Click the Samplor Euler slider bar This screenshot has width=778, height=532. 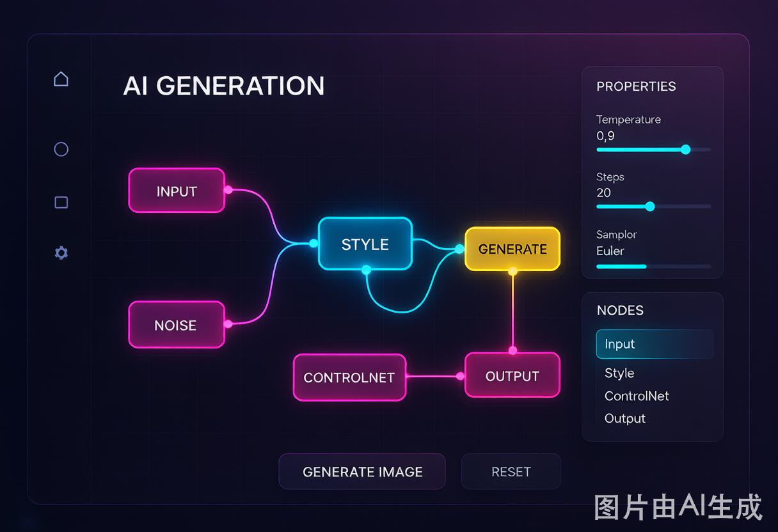point(653,266)
